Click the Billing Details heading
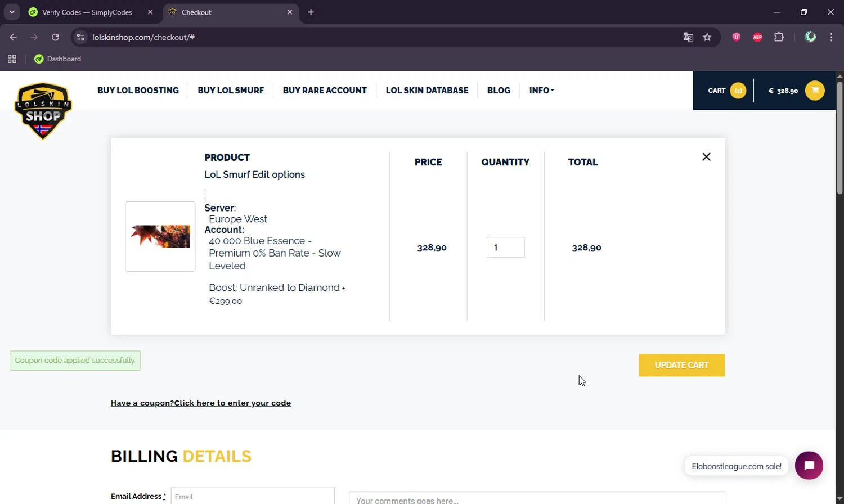Screen dimensions: 844x504 click(181, 456)
